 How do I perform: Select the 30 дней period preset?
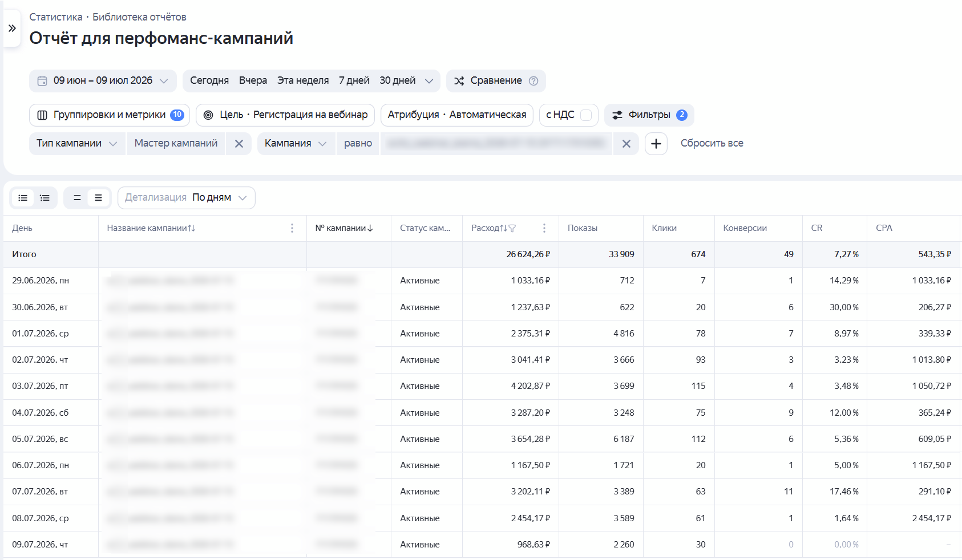tap(398, 80)
